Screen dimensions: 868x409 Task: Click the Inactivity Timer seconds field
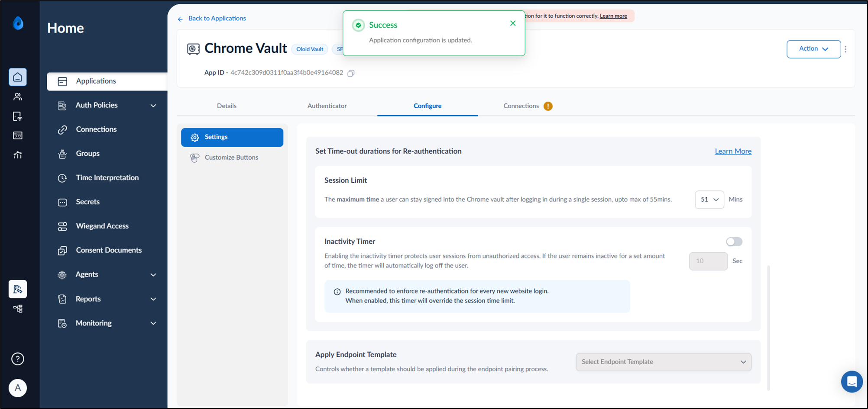708,261
